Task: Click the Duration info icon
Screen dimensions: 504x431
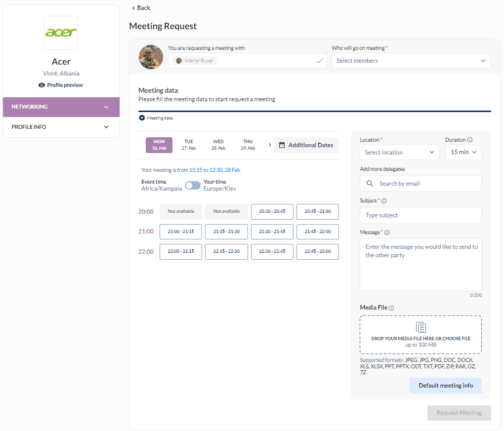Action: point(470,140)
